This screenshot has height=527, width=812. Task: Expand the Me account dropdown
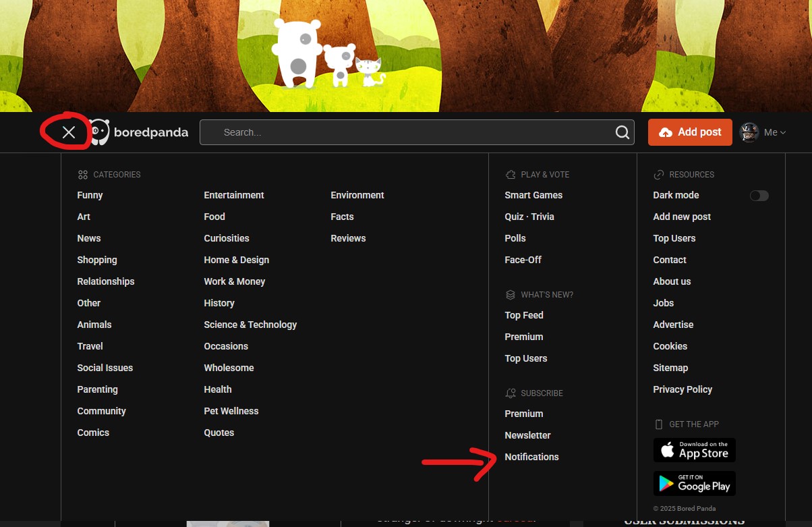click(x=775, y=132)
